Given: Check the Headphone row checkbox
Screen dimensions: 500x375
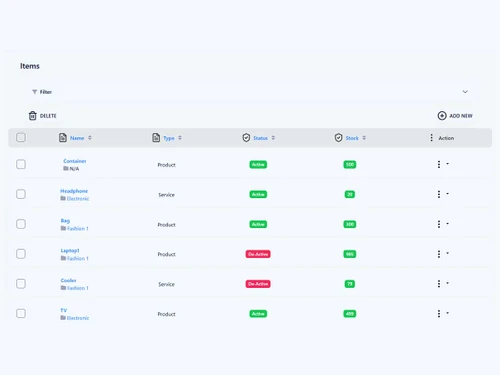Looking at the screenshot, I should point(21,194).
